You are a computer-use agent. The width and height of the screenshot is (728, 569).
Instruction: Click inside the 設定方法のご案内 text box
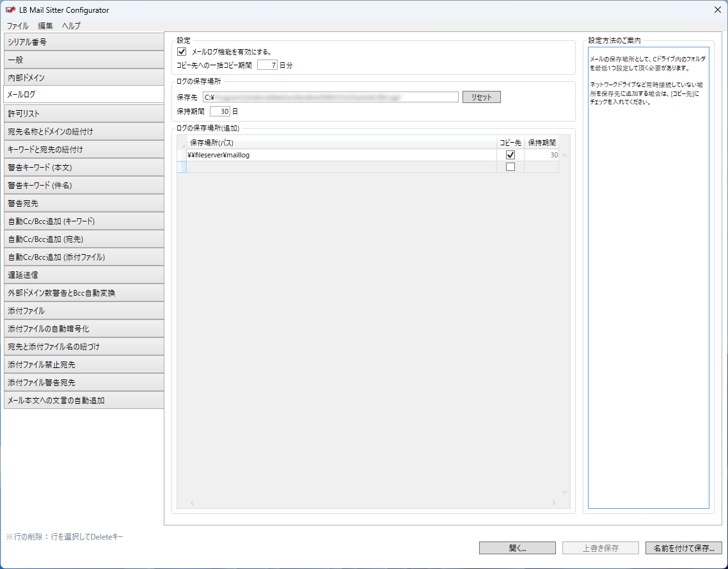pos(649,278)
